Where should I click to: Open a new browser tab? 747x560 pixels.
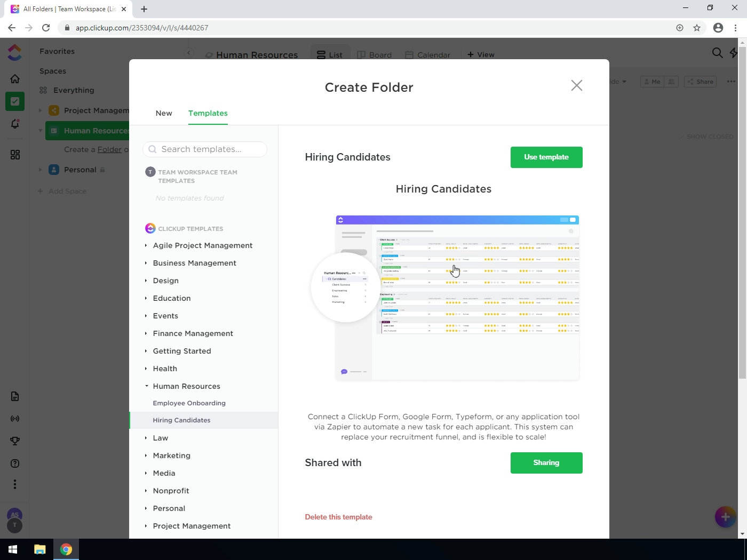144,9
